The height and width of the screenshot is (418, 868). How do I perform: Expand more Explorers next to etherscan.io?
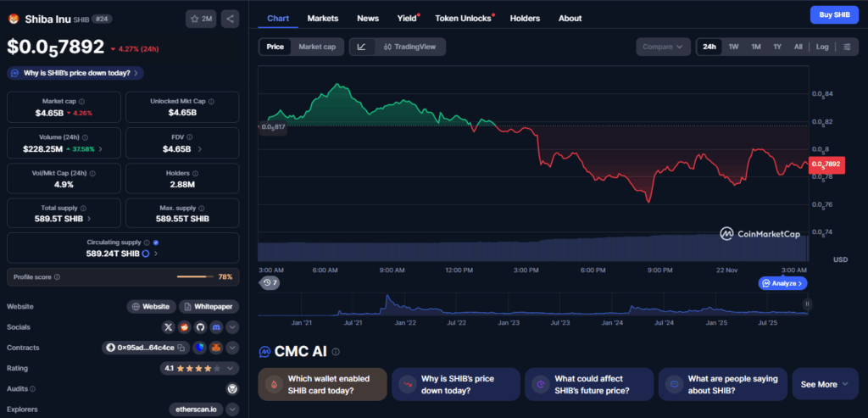(232, 410)
